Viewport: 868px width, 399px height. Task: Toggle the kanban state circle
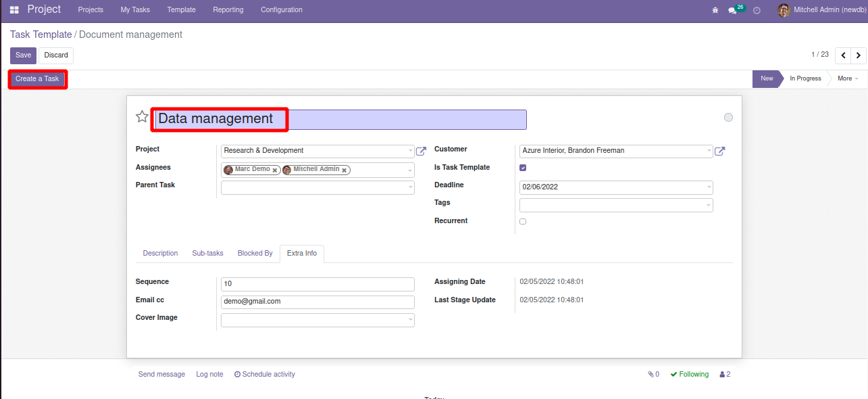pyautogui.click(x=728, y=118)
